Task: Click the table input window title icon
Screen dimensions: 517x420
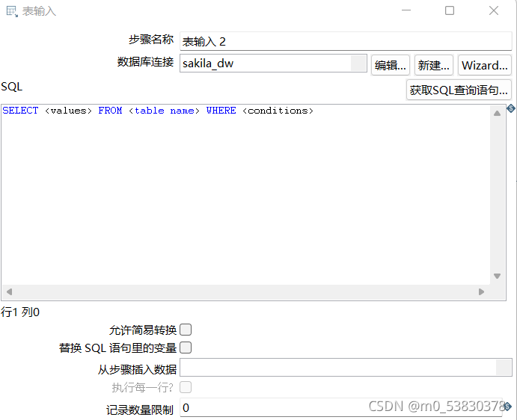Action: click(x=12, y=11)
